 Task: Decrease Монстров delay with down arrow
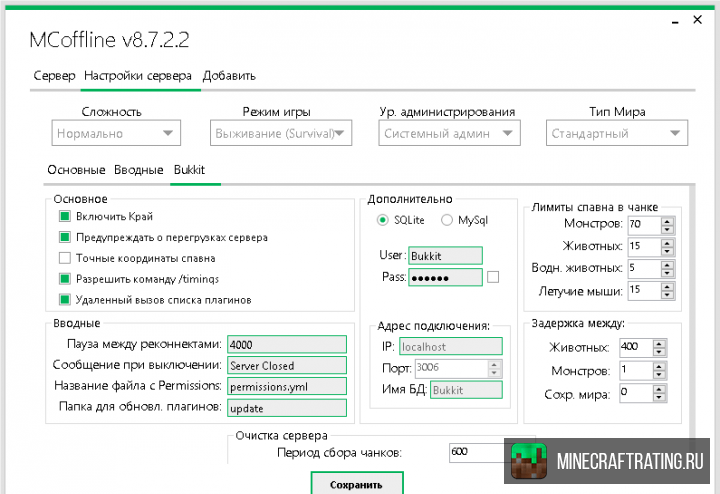(x=659, y=375)
